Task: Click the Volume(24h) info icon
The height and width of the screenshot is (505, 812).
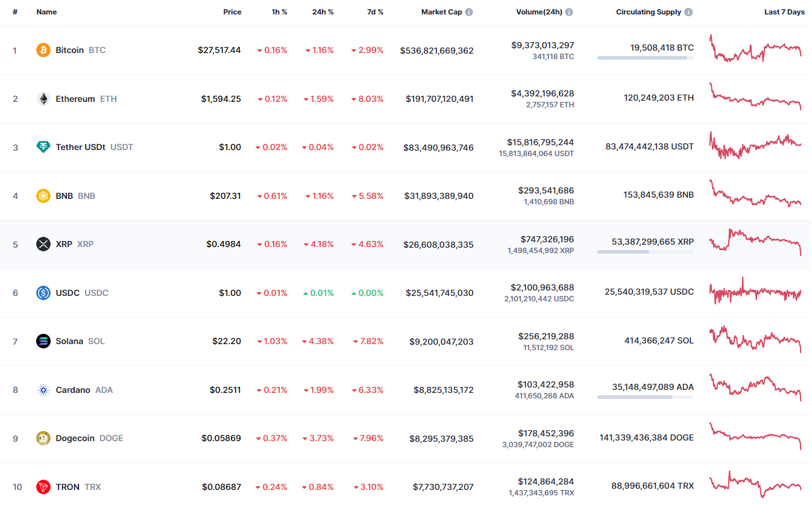Action: click(x=569, y=12)
